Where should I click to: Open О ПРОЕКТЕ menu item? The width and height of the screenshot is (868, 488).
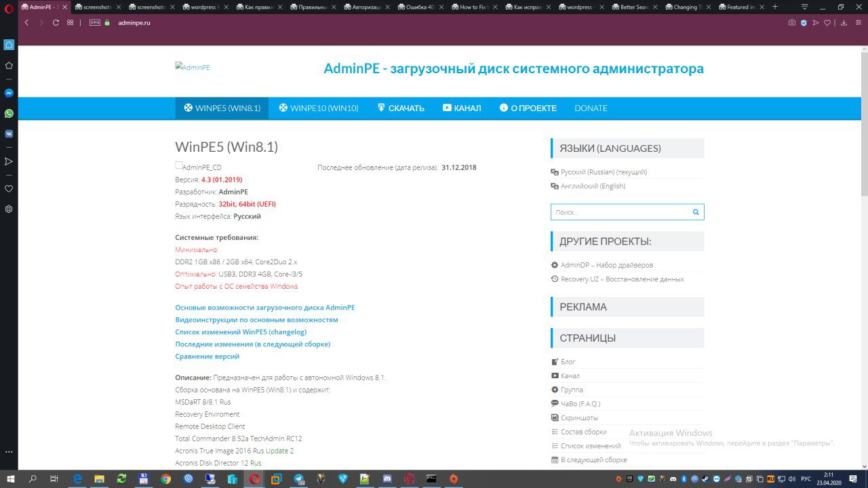[x=528, y=108]
